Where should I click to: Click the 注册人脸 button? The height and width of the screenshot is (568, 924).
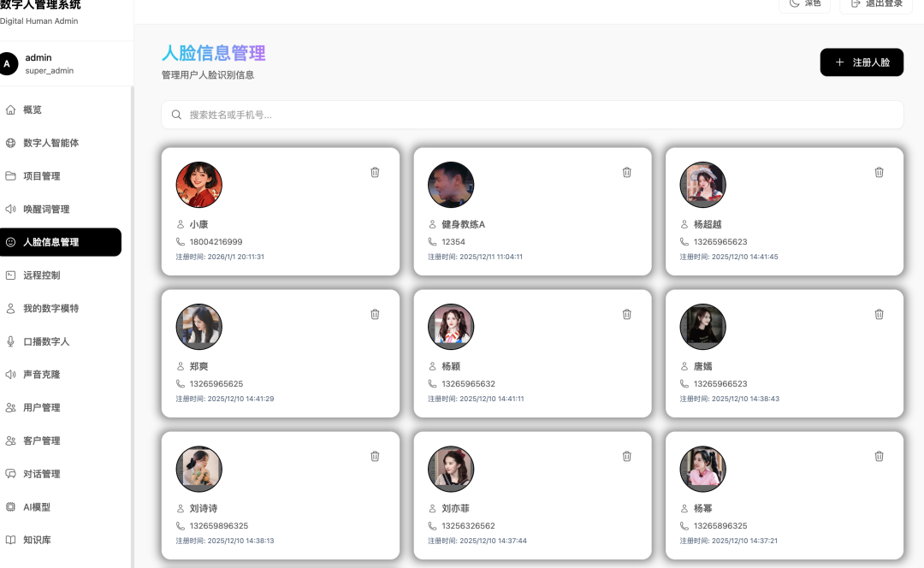(862, 62)
